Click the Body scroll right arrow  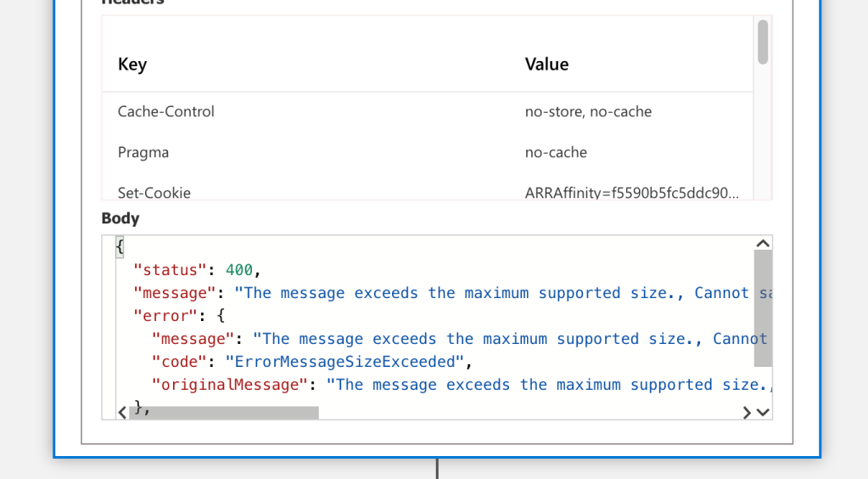(x=747, y=413)
